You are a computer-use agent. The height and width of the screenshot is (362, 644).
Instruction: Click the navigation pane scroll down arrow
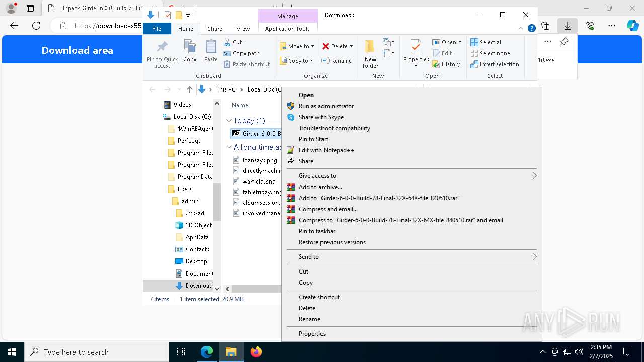[x=217, y=289]
